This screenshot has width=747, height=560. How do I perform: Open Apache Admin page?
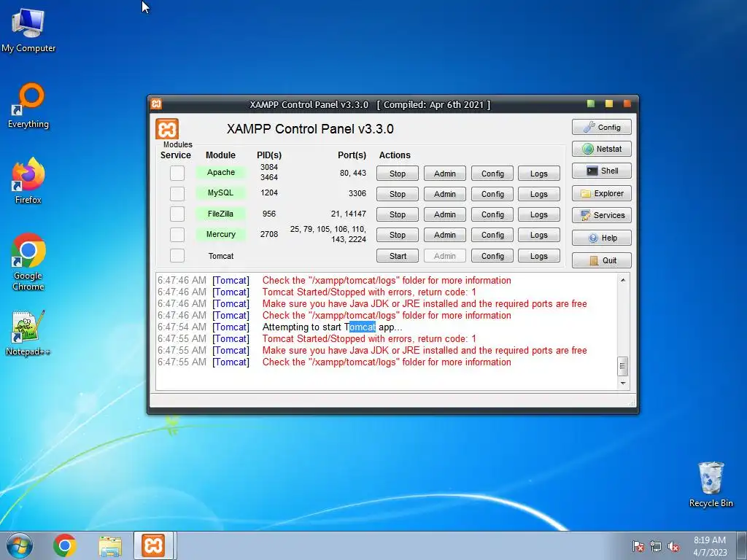point(445,174)
